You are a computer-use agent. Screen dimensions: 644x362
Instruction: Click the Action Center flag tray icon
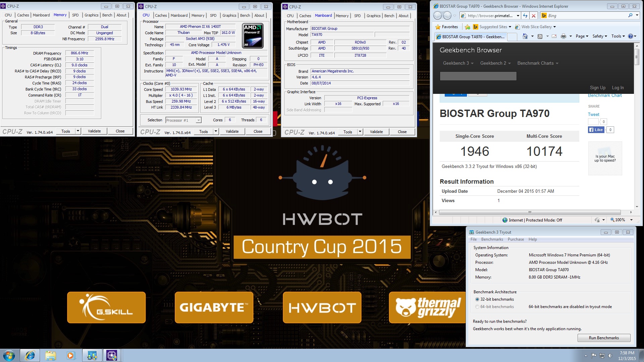point(594,356)
